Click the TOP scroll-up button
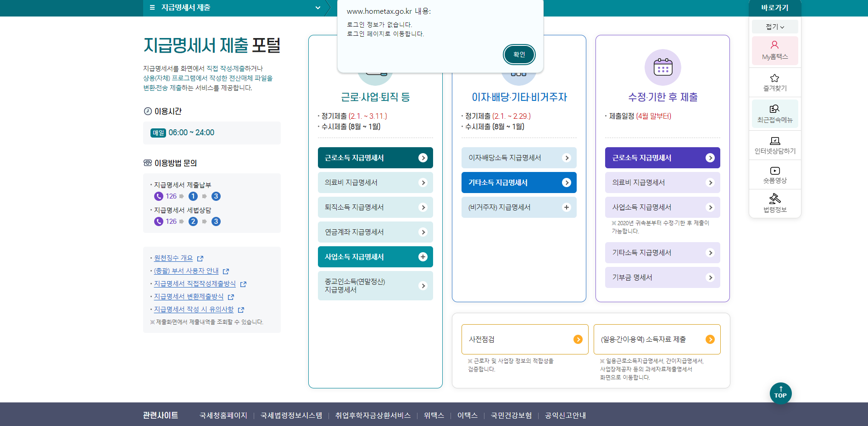868x426 pixels. point(780,393)
